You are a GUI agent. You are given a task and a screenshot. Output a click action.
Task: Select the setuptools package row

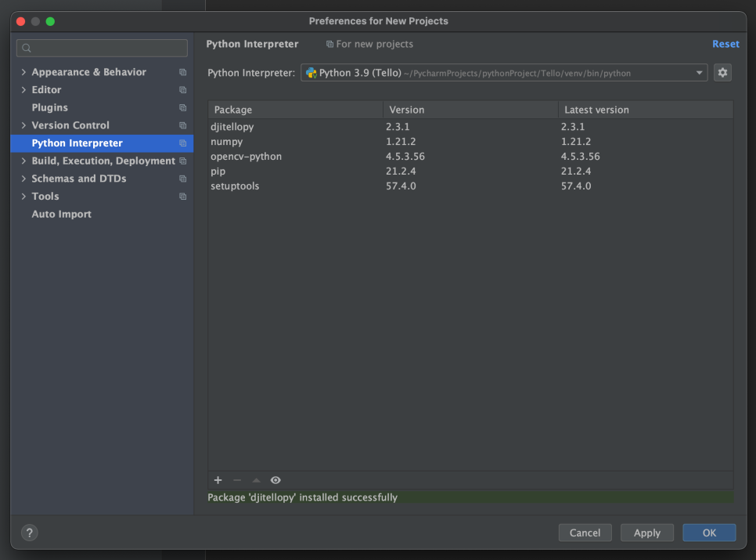click(x=470, y=186)
